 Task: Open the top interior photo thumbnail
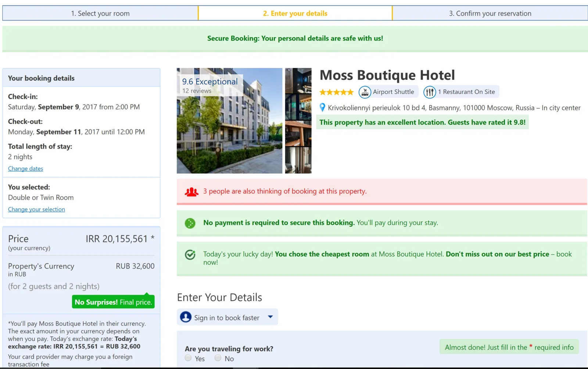pyautogui.click(x=298, y=81)
